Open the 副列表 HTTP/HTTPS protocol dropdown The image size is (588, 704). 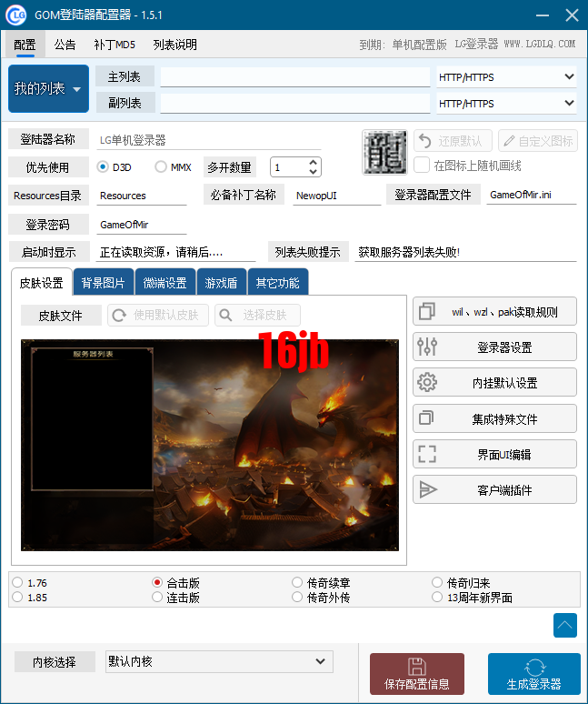tap(506, 104)
